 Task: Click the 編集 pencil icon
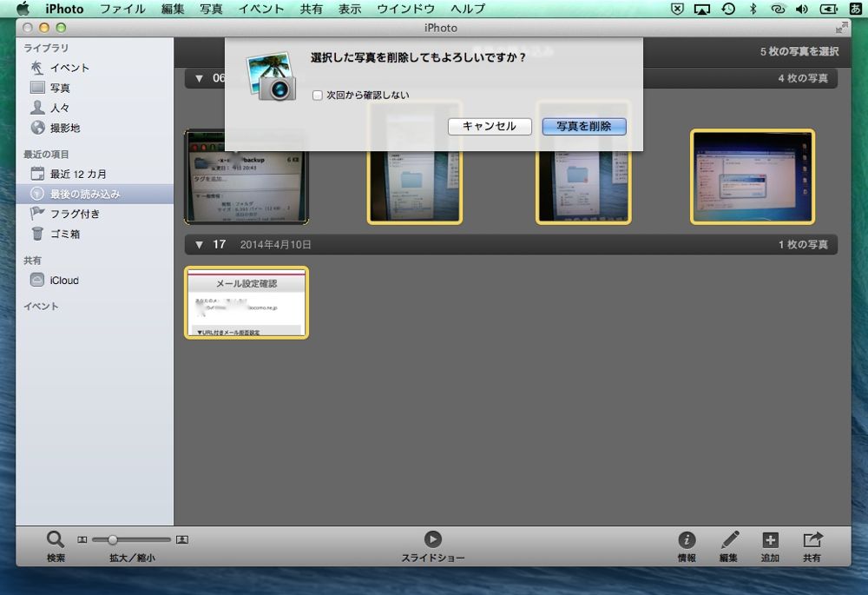pos(729,539)
